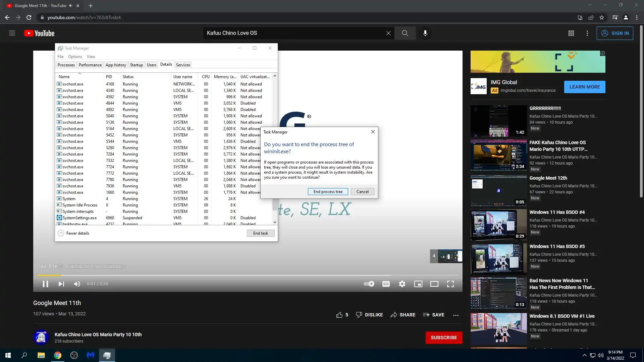The width and height of the screenshot is (644, 362).
Task: Click the End process tree button
Action: point(328,192)
